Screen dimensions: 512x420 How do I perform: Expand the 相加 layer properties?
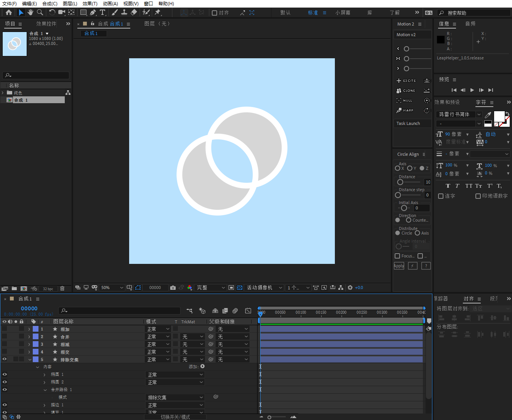29,329
